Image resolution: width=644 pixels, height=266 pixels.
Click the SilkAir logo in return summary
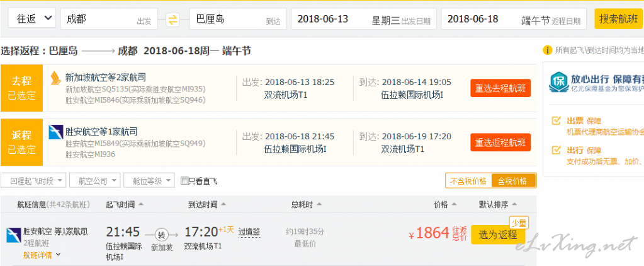click(56, 132)
